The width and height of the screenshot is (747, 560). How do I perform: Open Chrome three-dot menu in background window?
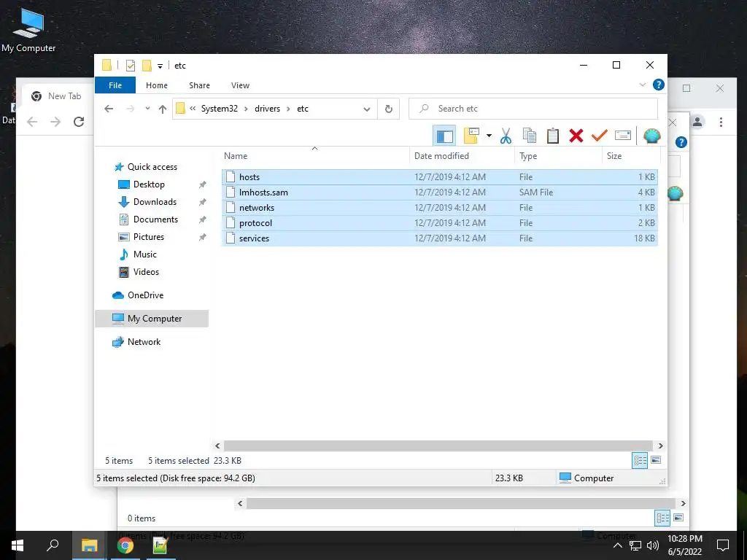pyautogui.click(x=721, y=122)
